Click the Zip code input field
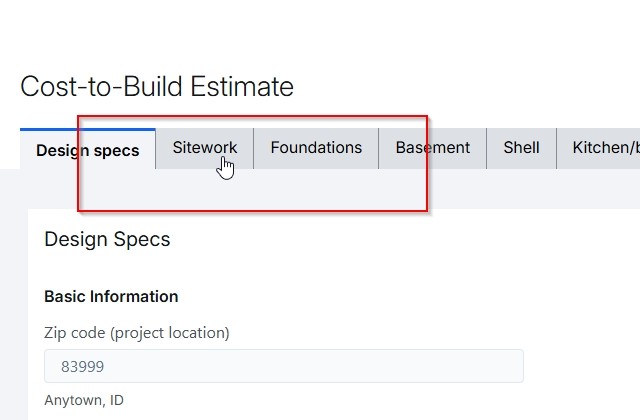The width and height of the screenshot is (640, 420). [284, 366]
